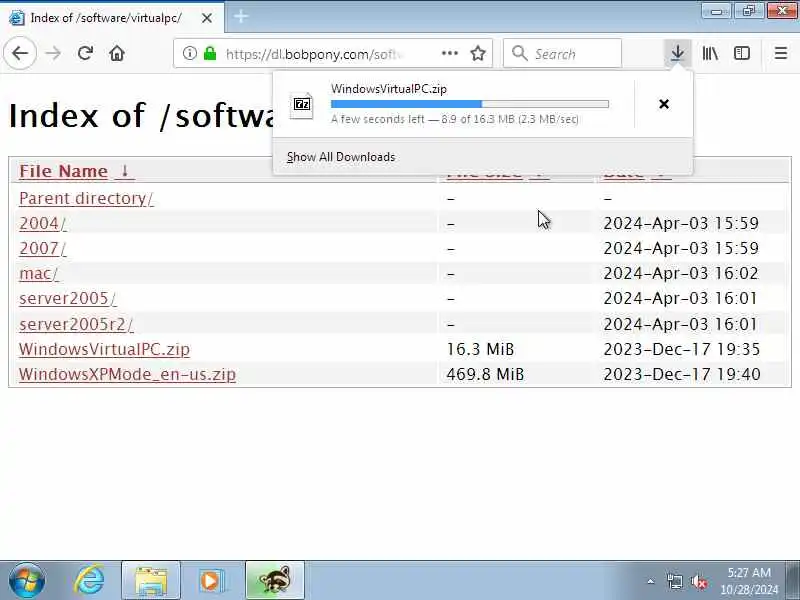This screenshot has width=800, height=600.
Task: Click the 2024-Apr-03 16:02 date cell
Action: [681, 273]
